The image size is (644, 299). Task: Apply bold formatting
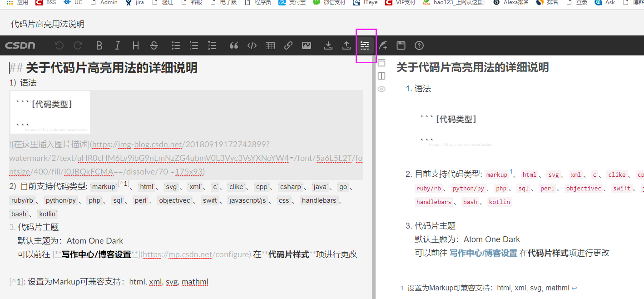click(99, 45)
